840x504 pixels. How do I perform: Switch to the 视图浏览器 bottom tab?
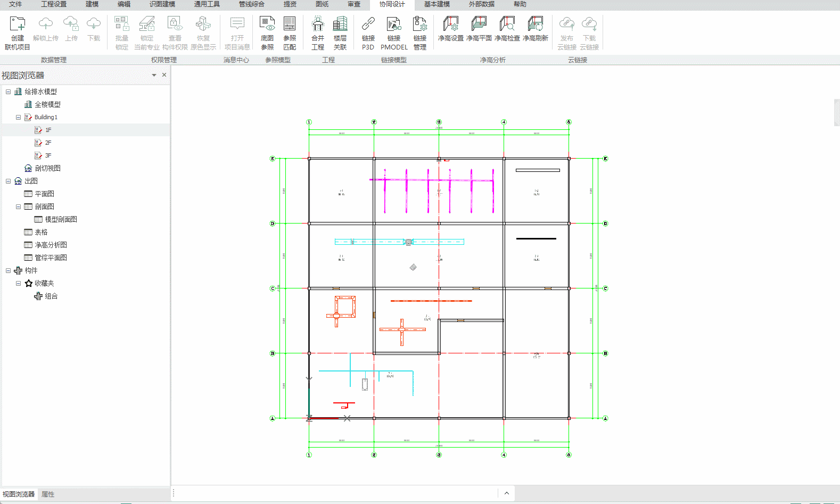point(19,494)
